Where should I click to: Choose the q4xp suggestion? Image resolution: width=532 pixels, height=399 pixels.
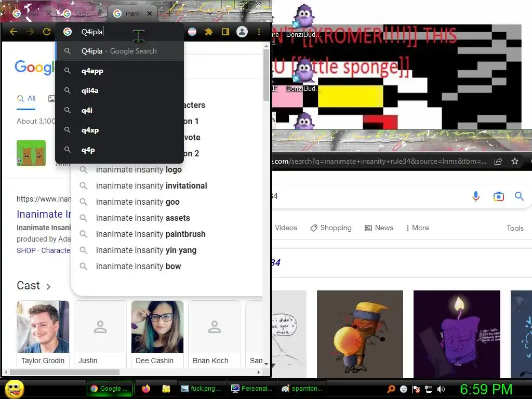coord(119,130)
